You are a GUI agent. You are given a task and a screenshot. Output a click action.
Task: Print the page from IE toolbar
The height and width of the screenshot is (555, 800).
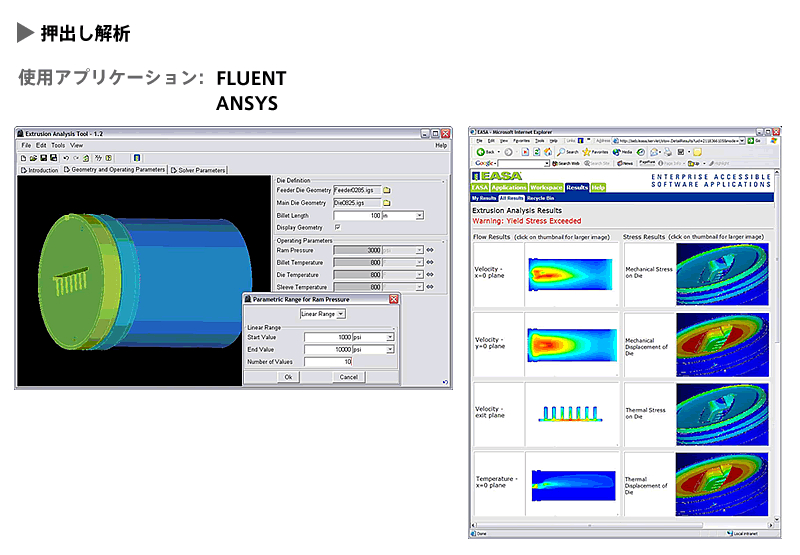668,152
